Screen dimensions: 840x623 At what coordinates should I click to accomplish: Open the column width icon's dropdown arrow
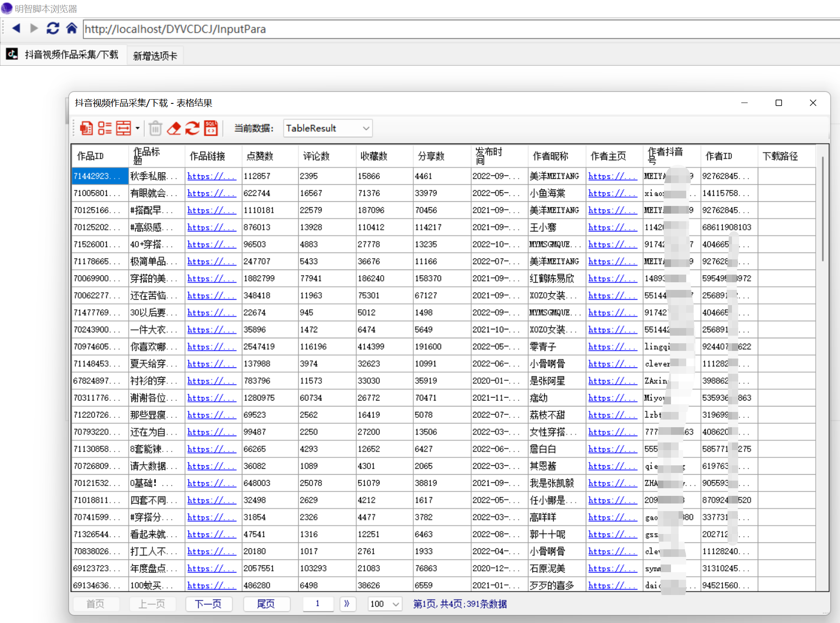coord(138,128)
